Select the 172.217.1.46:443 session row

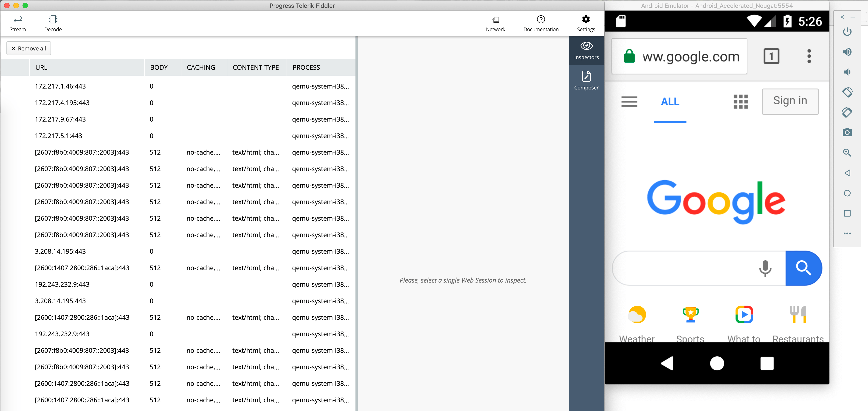click(178, 86)
